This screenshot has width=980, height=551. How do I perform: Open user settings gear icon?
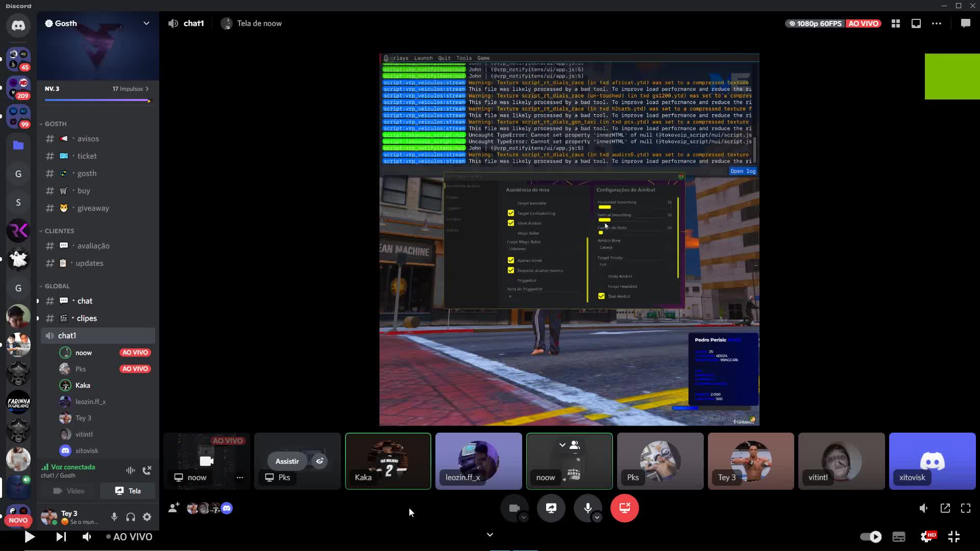[x=147, y=517]
